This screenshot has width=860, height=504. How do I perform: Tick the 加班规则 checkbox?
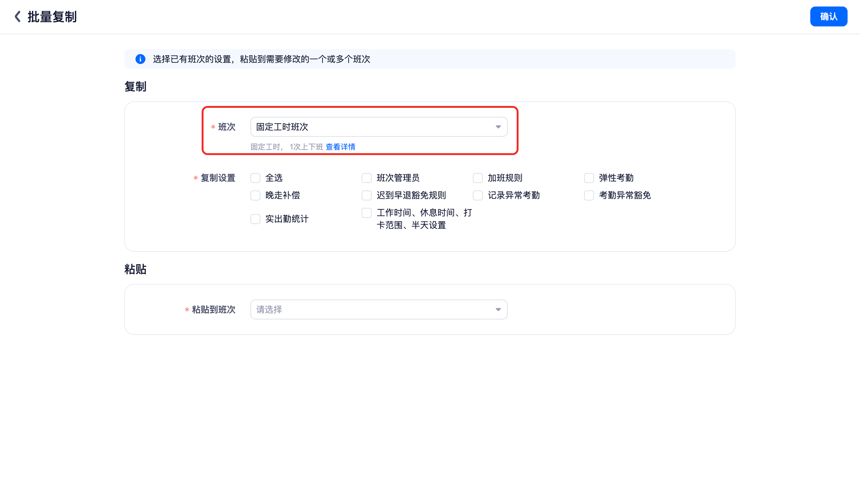478,178
